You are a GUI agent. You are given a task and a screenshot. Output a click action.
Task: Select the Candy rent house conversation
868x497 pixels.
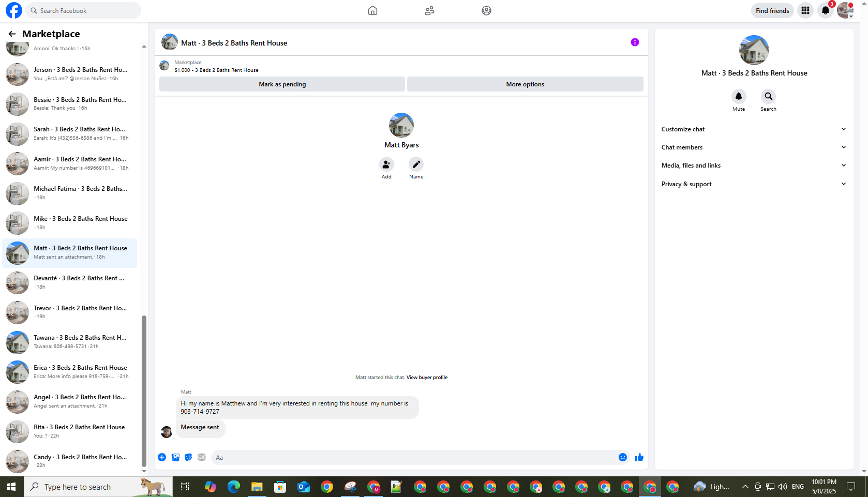tap(70, 461)
